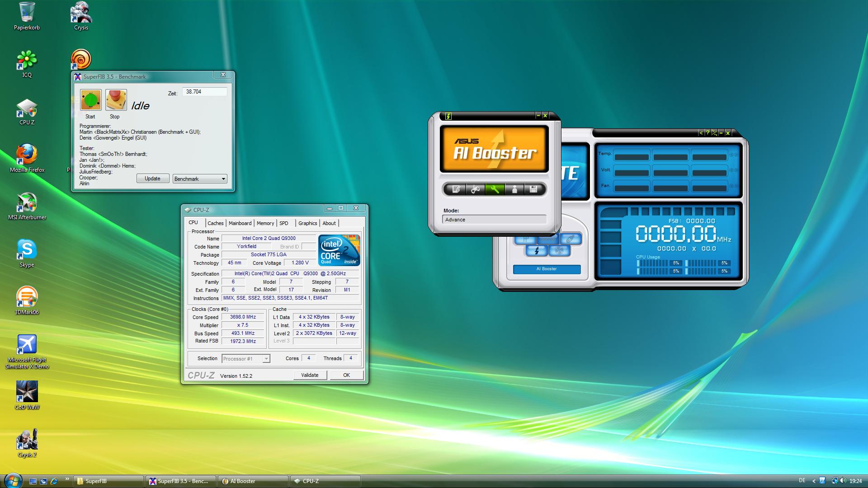This screenshot has width=868, height=488.
Task: Click the green SuperFIB Start button
Action: pyautogui.click(x=90, y=100)
